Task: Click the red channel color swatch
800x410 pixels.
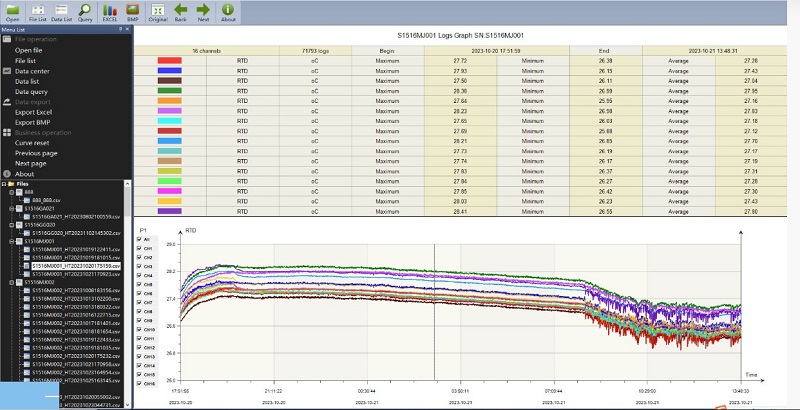Action: (x=169, y=60)
